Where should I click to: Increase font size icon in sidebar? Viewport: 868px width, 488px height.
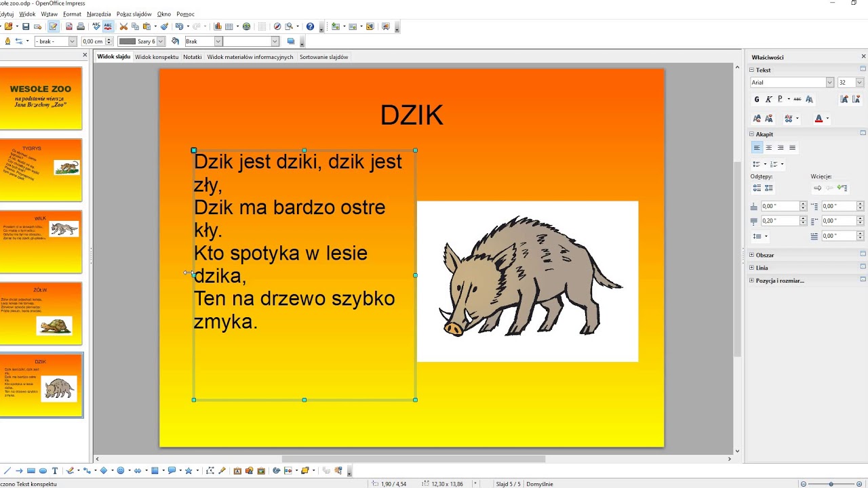click(x=844, y=99)
